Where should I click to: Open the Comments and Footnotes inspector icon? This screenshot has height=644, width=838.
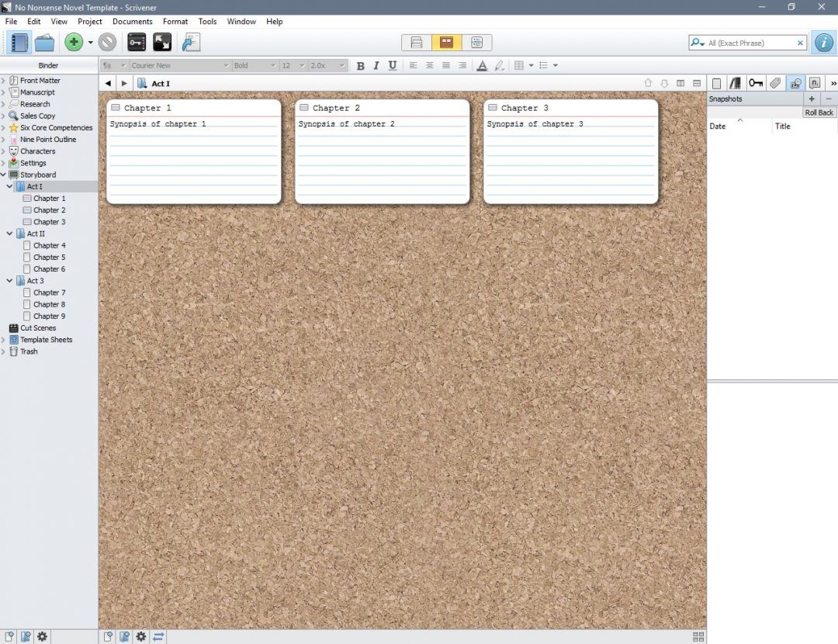[x=815, y=83]
